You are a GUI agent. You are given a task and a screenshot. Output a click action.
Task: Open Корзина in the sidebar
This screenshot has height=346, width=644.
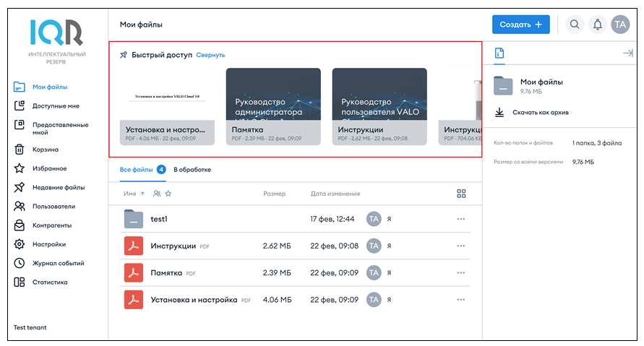pos(46,150)
